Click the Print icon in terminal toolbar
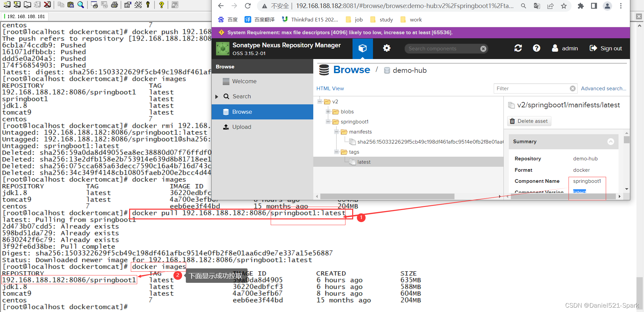This screenshot has width=644, height=312. click(114, 5)
